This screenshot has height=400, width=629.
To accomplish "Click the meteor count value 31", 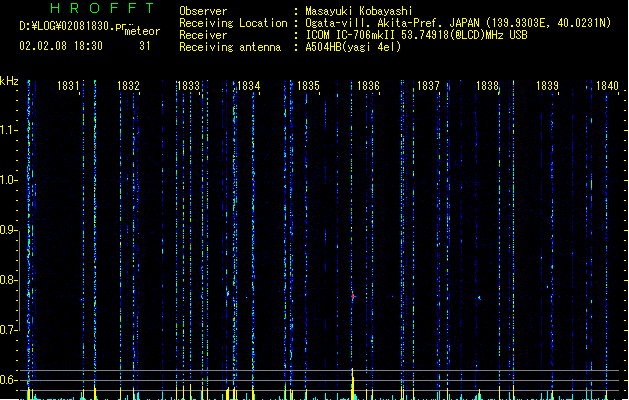I will [x=145, y=46].
